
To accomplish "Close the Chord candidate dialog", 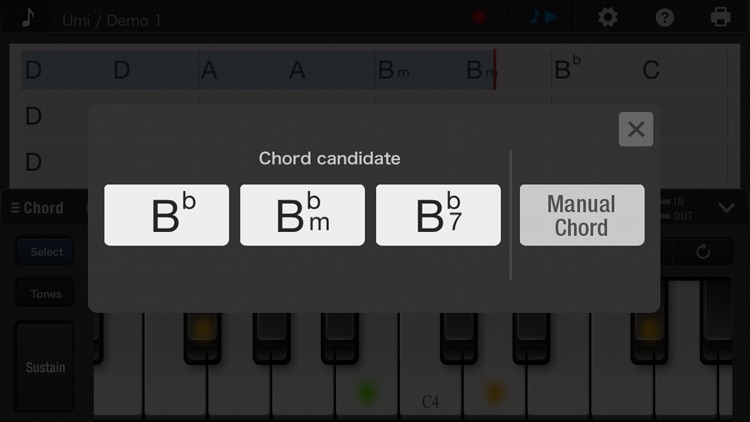I will tap(636, 129).
